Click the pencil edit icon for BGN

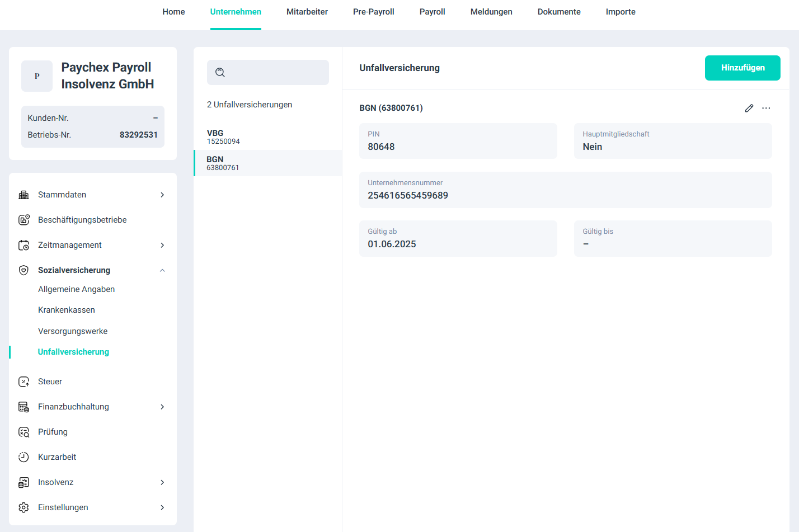point(749,108)
